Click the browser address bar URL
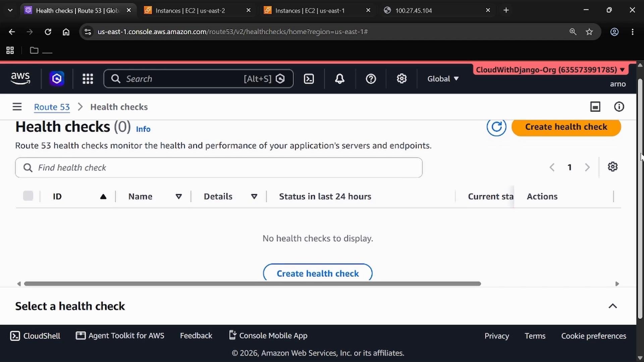 click(x=232, y=32)
